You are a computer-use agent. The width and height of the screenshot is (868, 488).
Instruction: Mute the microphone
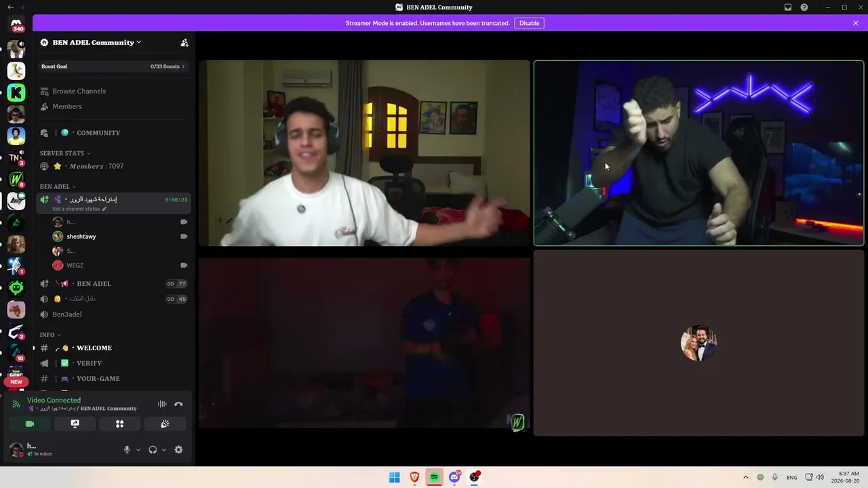point(127,449)
